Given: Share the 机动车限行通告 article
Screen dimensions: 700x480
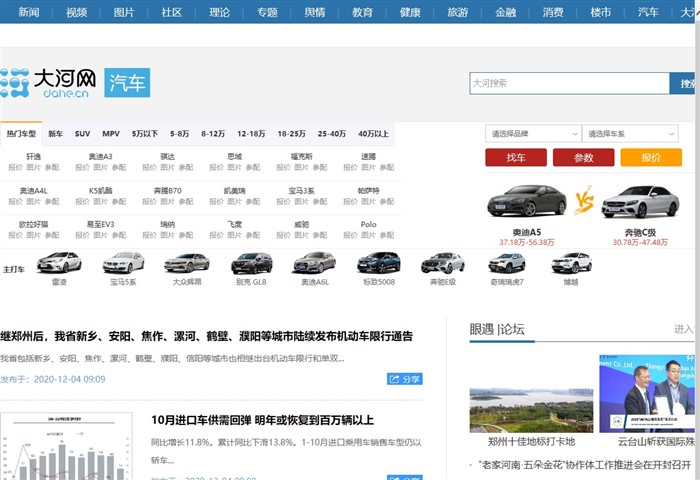Looking at the screenshot, I should click(404, 379).
